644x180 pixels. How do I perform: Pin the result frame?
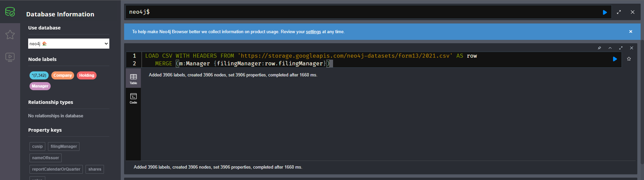tap(599, 48)
